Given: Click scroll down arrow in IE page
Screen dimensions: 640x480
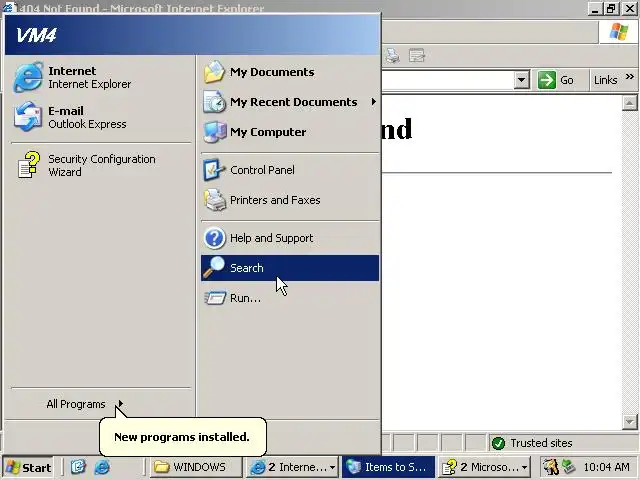Looking at the screenshot, I should [629, 422].
